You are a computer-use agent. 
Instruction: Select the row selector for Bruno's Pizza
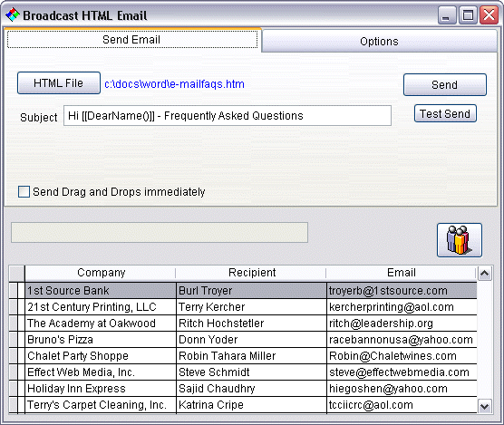click(x=14, y=340)
